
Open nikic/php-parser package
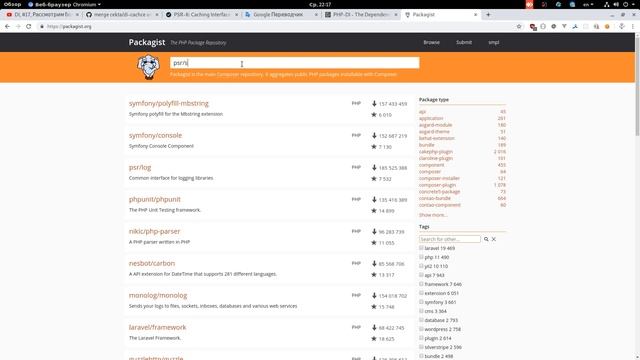(154, 231)
